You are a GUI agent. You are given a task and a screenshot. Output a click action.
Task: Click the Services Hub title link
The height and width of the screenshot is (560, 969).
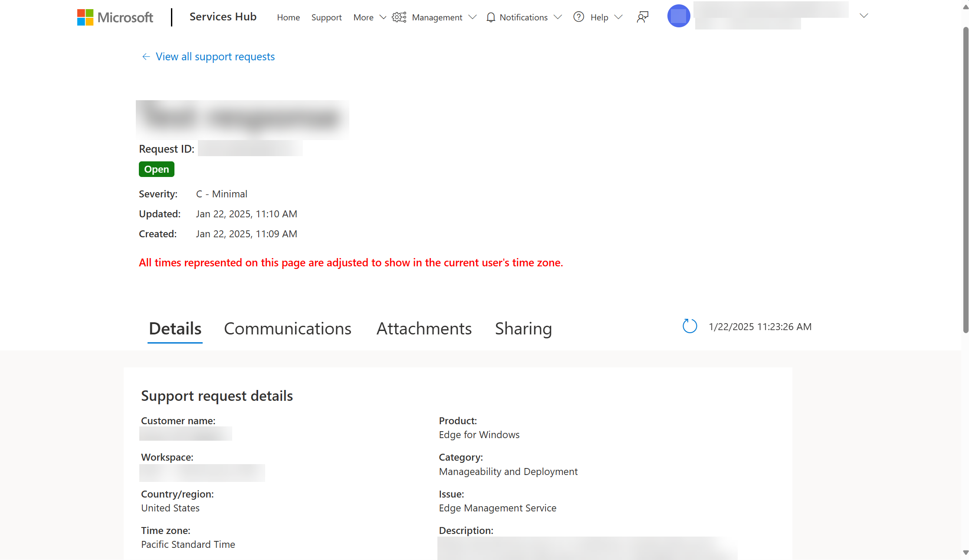pos(223,17)
